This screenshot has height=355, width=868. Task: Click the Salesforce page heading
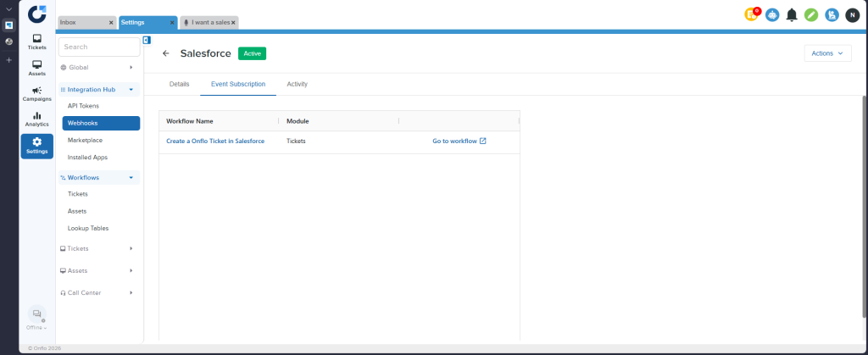tap(205, 53)
